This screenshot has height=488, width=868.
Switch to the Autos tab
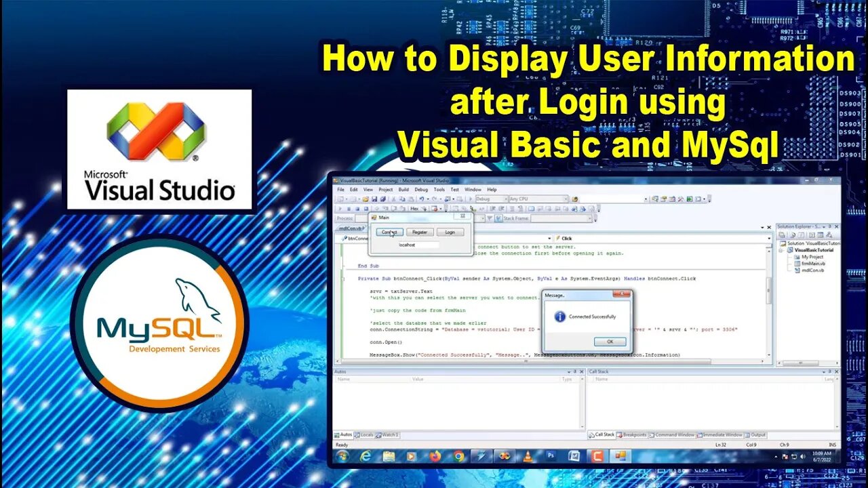pos(343,434)
